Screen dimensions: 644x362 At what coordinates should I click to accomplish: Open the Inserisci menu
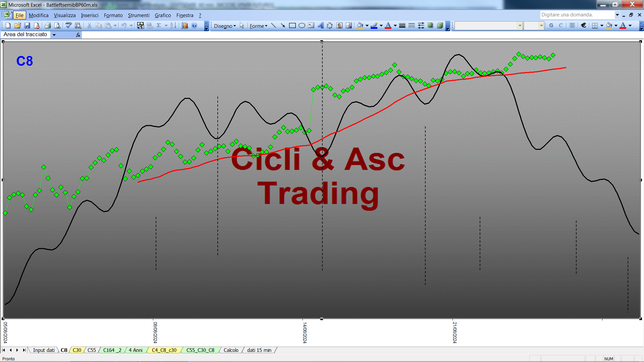point(90,15)
